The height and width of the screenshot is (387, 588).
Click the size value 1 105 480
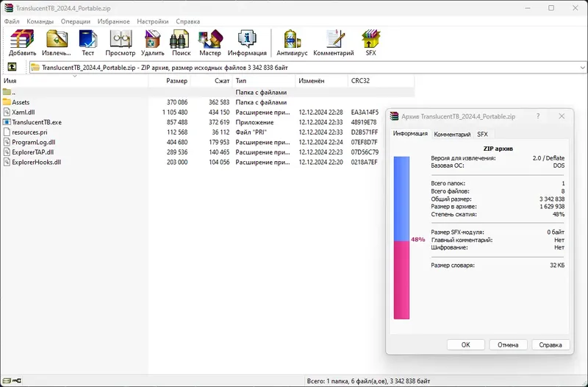click(x=175, y=112)
